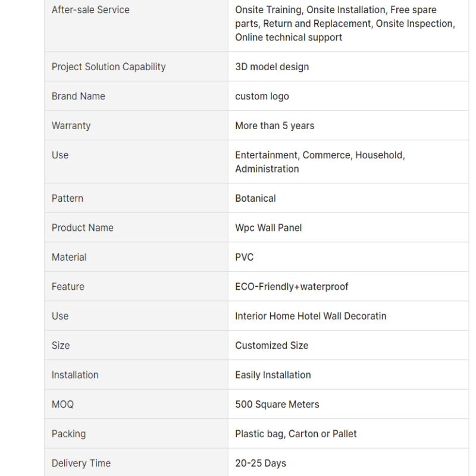Select the ECO-Friendly+waterproof feature text

(x=292, y=287)
